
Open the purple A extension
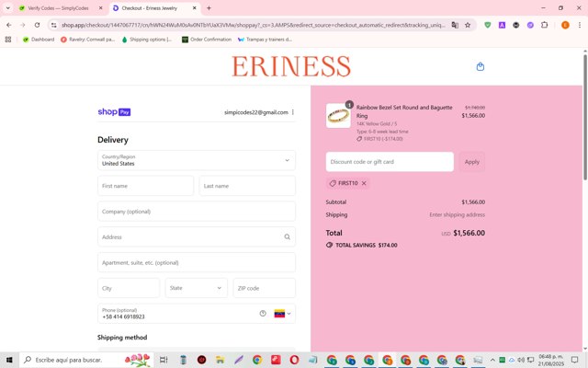click(502, 25)
